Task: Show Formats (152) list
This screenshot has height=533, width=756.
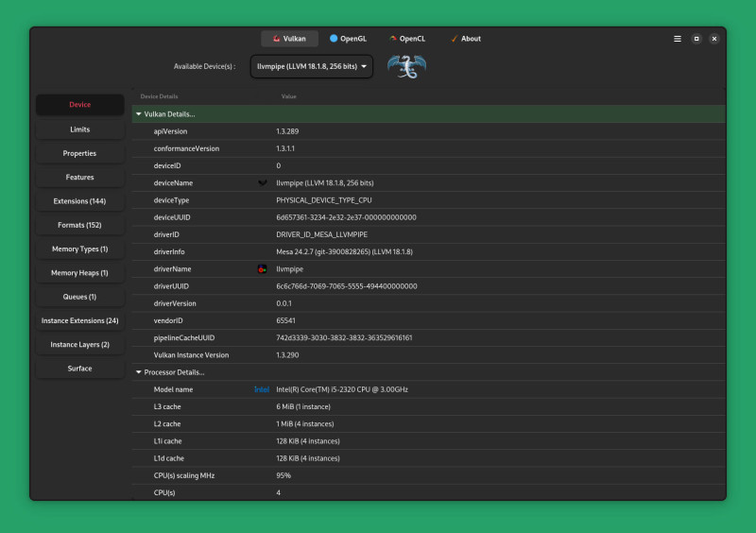Action: (x=80, y=225)
